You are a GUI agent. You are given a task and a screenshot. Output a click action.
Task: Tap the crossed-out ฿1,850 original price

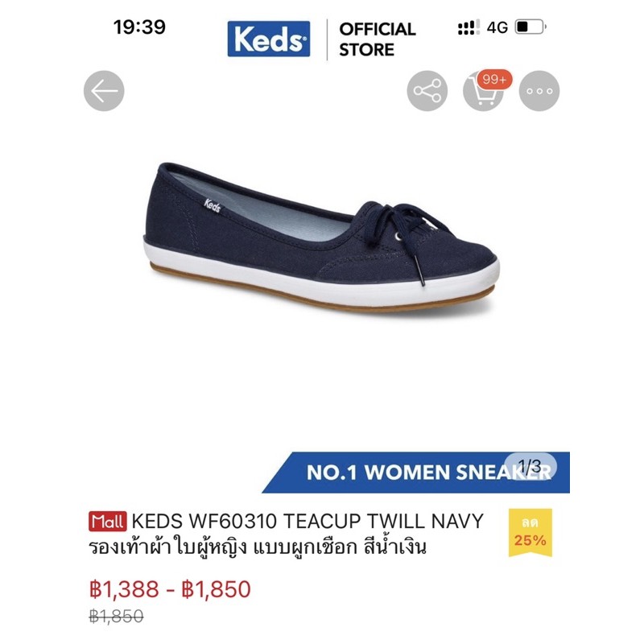(116, 616)
